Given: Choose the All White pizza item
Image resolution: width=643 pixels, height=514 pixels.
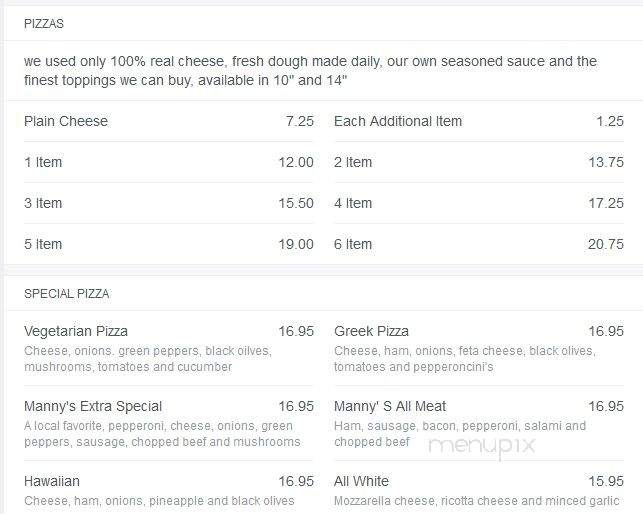Looking at the screenshot, I should tap(479, 490).
